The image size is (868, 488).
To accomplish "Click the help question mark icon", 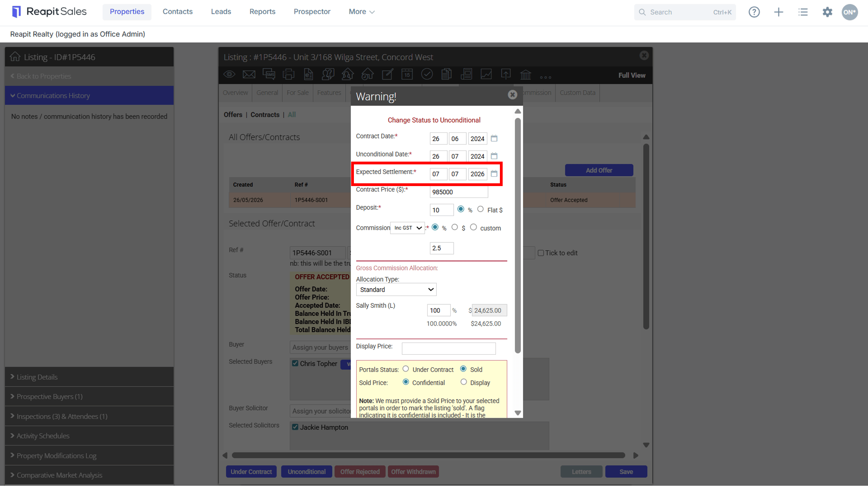I will click(x=754, y=12).
